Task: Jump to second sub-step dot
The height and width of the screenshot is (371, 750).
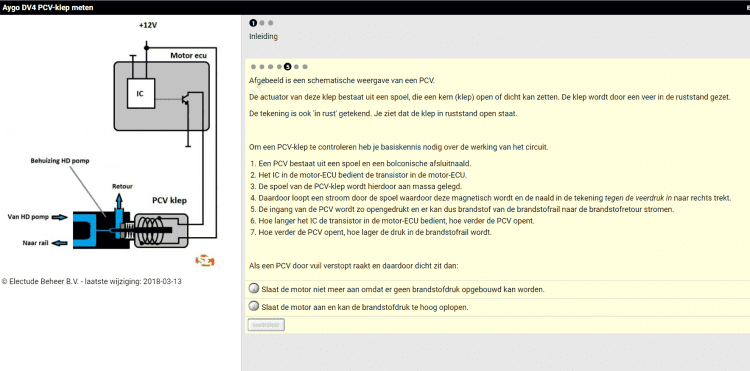Action: tap(262, 67)
